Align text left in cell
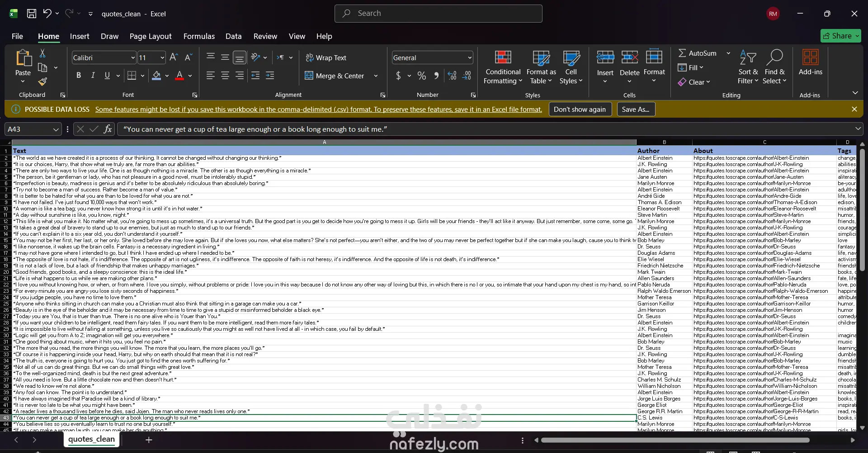 pyautogui.click(x=211, y=76)
